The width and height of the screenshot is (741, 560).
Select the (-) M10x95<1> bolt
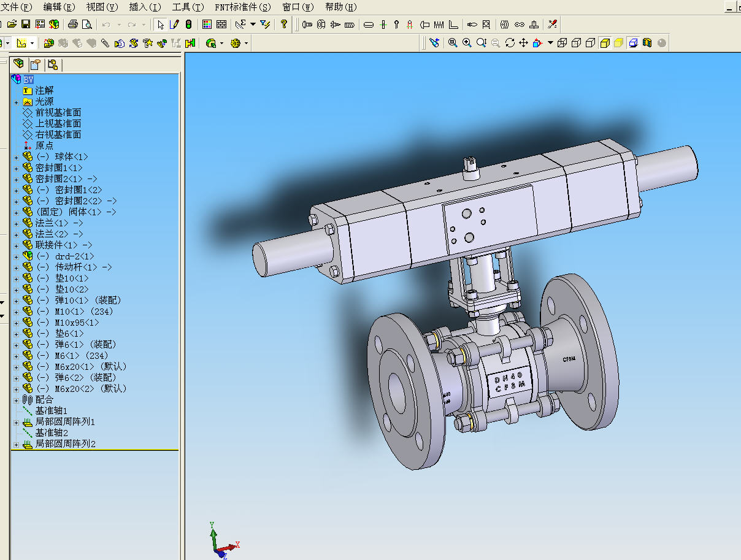pos(67,323)
